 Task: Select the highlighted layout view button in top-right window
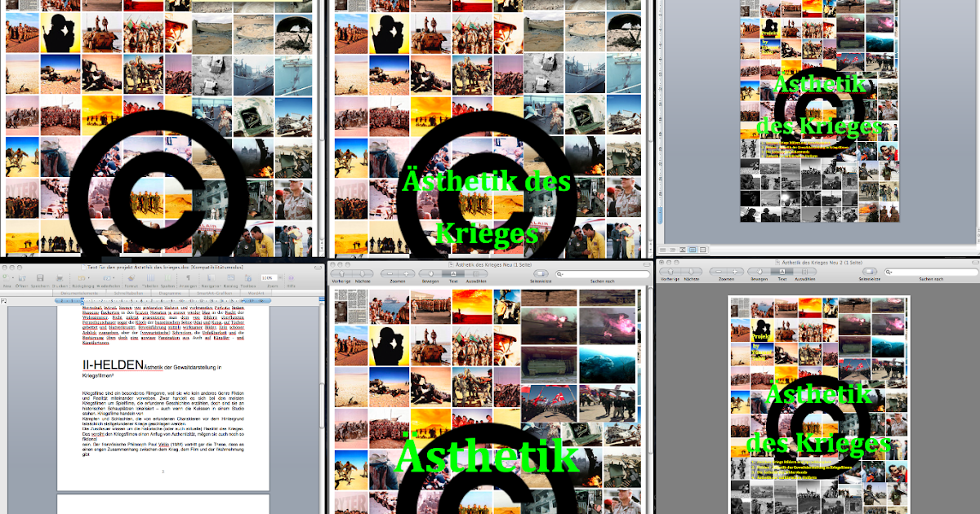[693, 250]
